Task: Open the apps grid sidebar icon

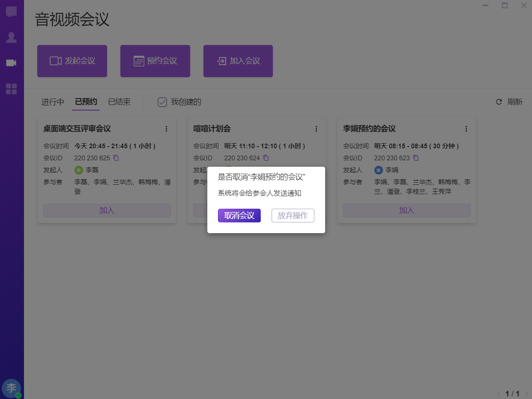Action: pyautogui.click(x=12, y=89)
